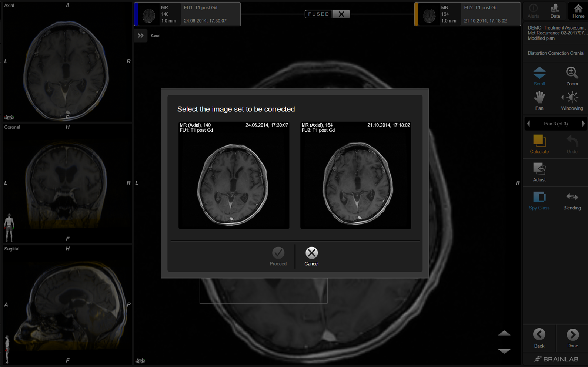This screenshot has height=367, width=588.
Task: Choose the Windowing brightness tool
Action: pyautogui.click(x=572, y=101)
